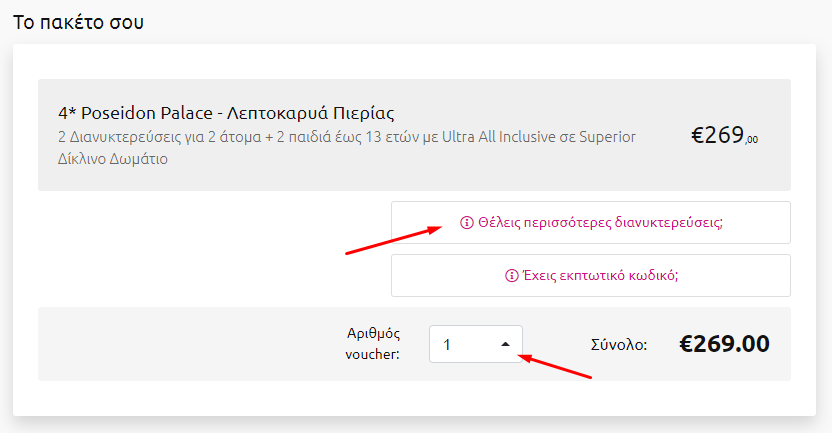Click the small ',00' cents of package price
This screenshot has width=832, height=433.
tap(752, 141)
